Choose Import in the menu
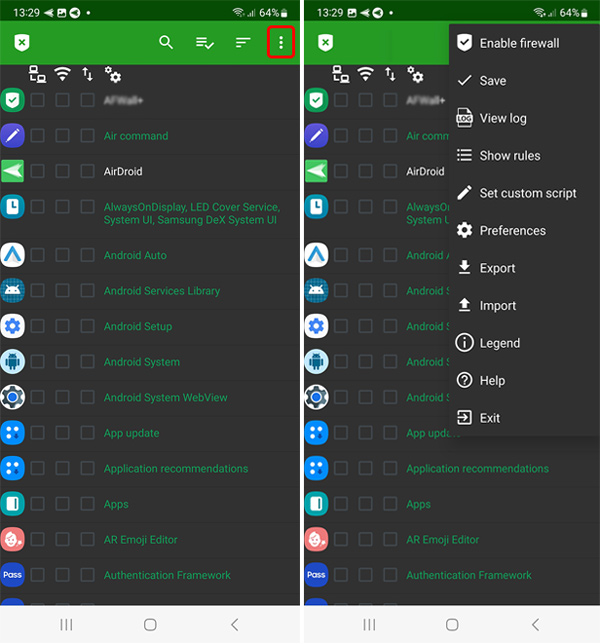This screenshot has height=644, width=600. click(x=524, y=306)
